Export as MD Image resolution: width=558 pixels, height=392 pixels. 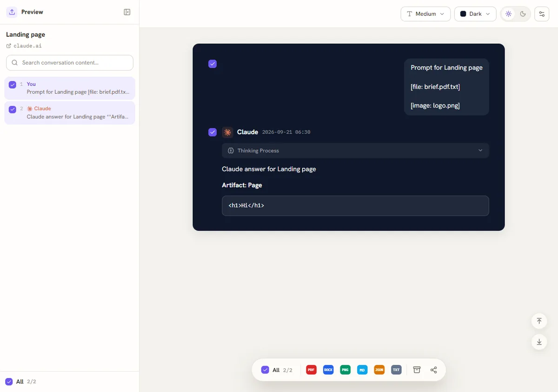362,370
